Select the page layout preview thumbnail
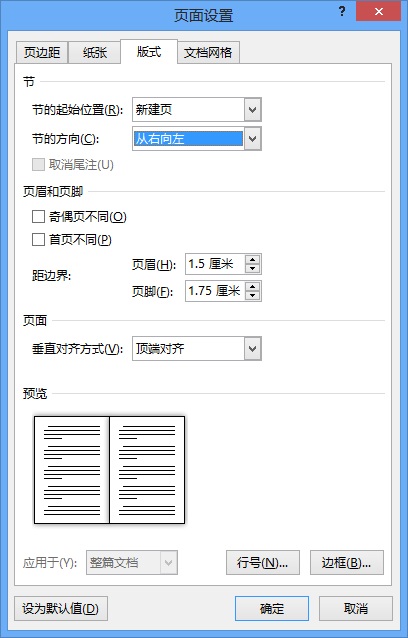 click(109, 470)
